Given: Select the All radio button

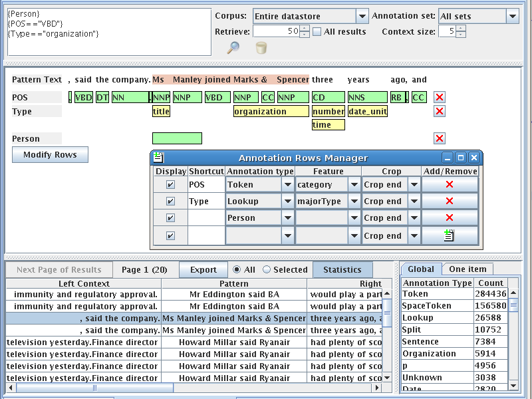Looking at the screenshot, I should point(237,270).
